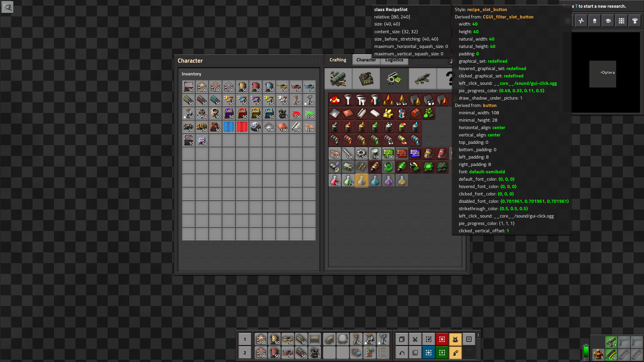
Task: Open the technology research graduation-cap button
Action: pos(608,21)
